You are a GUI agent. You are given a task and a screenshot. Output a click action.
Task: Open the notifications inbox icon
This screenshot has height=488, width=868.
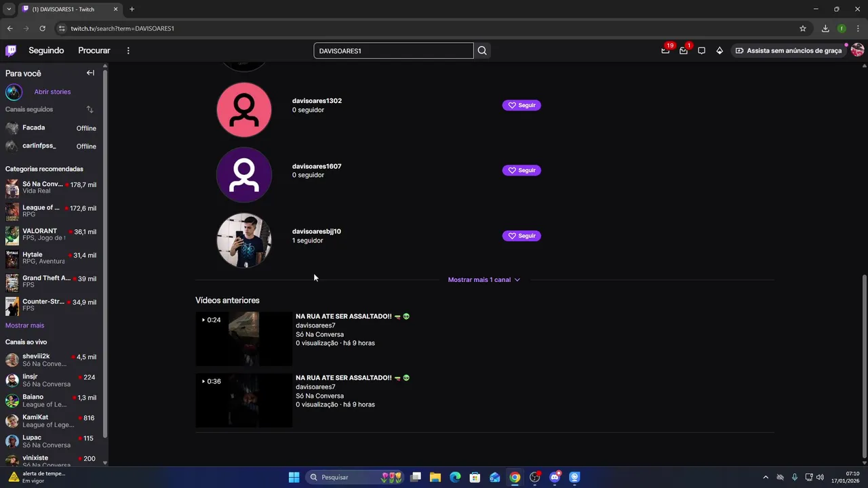[x=684, y=51]
